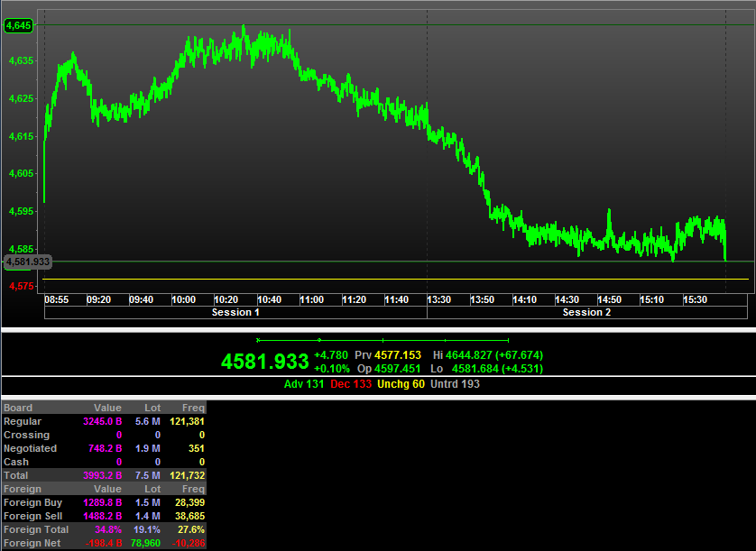756x551 pixels.
Task: Click the +0.10% percentage change
Action: [x=332, y=369]
